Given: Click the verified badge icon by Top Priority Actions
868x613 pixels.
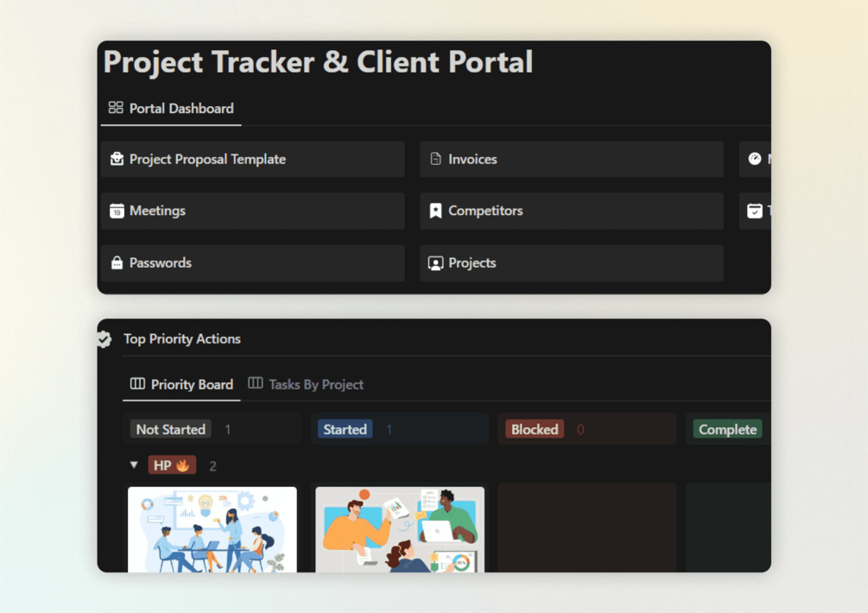Looking at the screenshot, I should pyautogui.click(x=105, y=339).
